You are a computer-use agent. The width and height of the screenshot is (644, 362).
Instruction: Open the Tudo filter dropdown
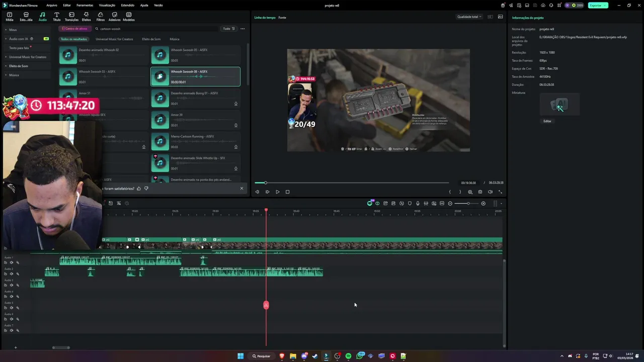click(x=229, y=29)
